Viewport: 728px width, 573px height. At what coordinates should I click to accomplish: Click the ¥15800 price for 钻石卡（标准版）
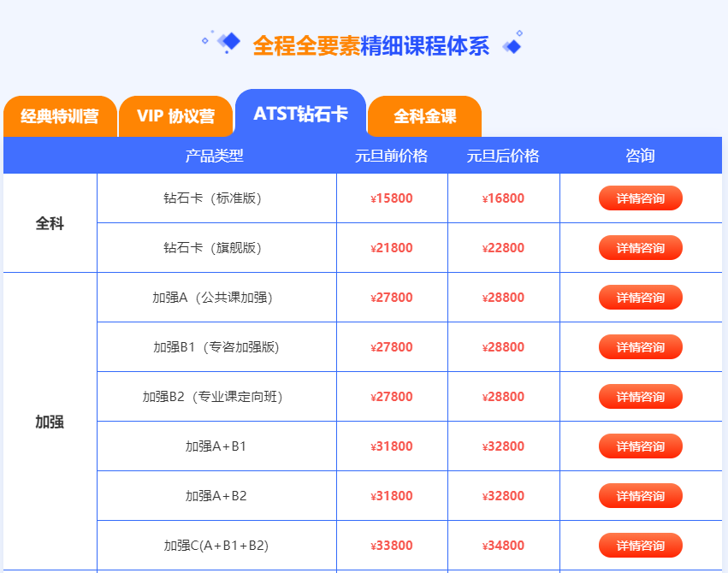pyautogui.click(x=392, y=198)
